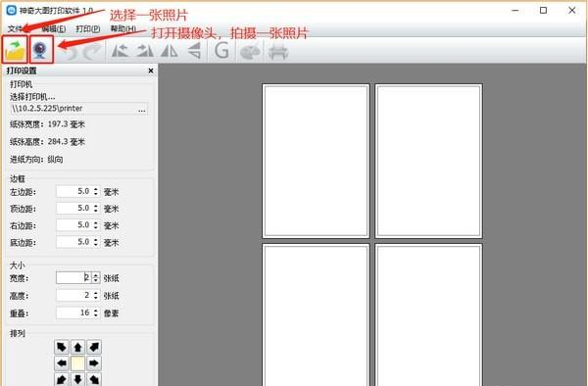Viewport: 588px width, 386px height.
Task: Click the lower-left arrow in the 排列 grid
Action: pos(62,379)
